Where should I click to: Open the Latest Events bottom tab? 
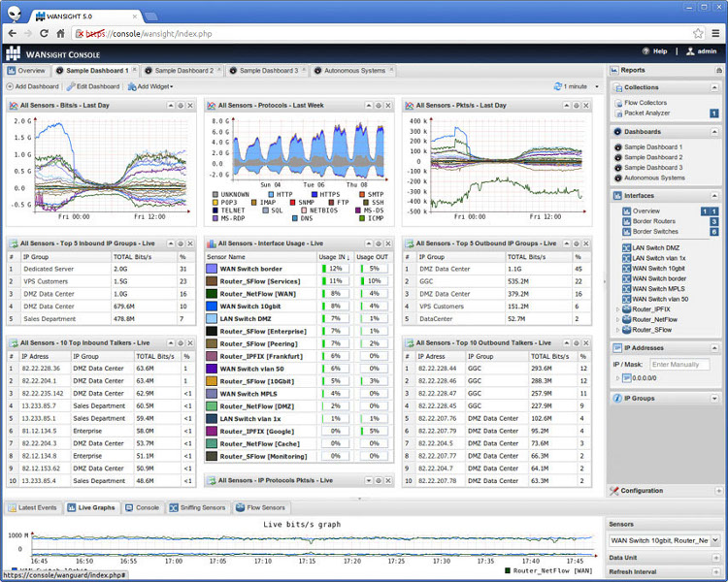pyautogui.click(x=32, y=507)
